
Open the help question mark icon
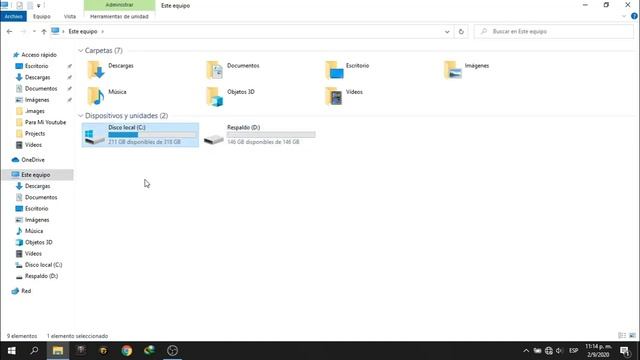pos(634,16)
